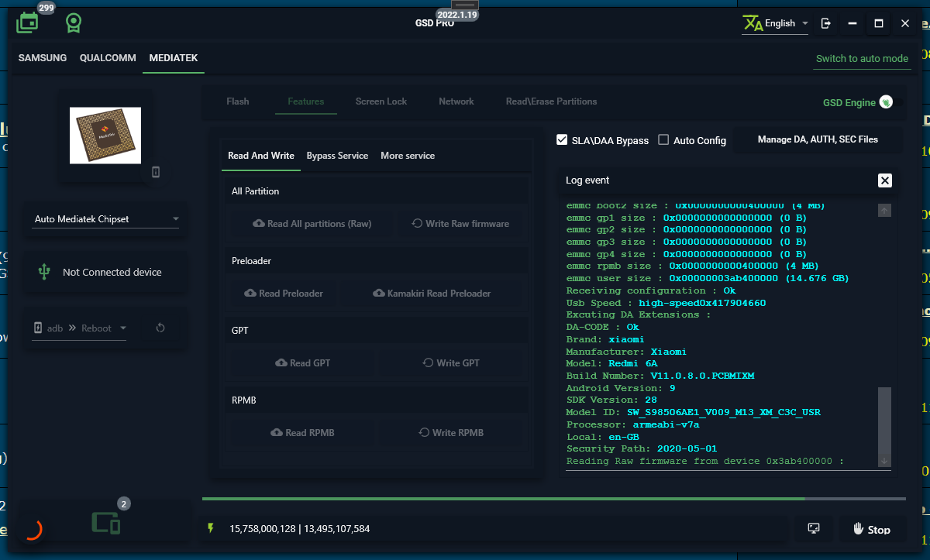The height and width of the screenshot is (560, 930).
Task: Click the Read GPT button
Action: click(302, 363)
